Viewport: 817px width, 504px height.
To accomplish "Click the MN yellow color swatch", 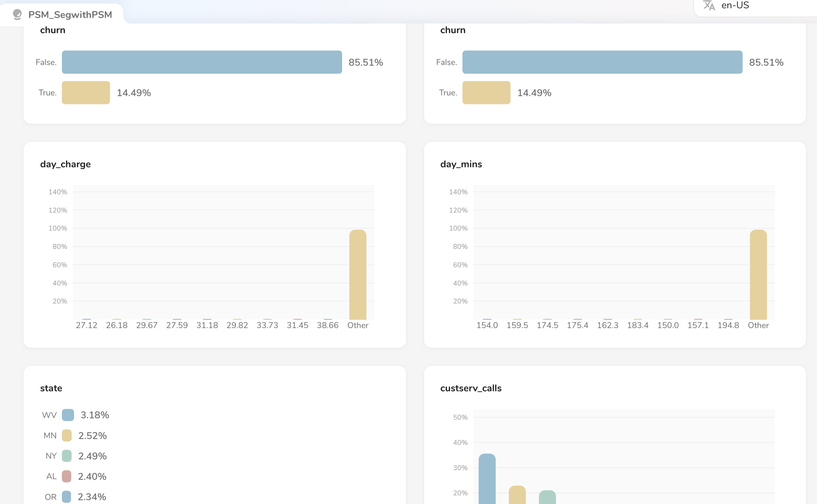I will [x=67, y=436].
